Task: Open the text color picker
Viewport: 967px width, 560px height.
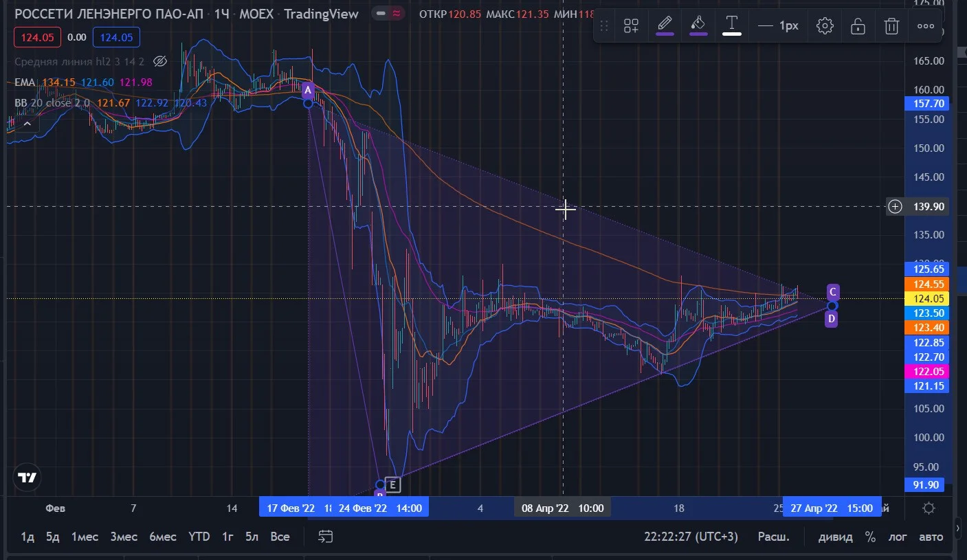Action: (732, 25)
